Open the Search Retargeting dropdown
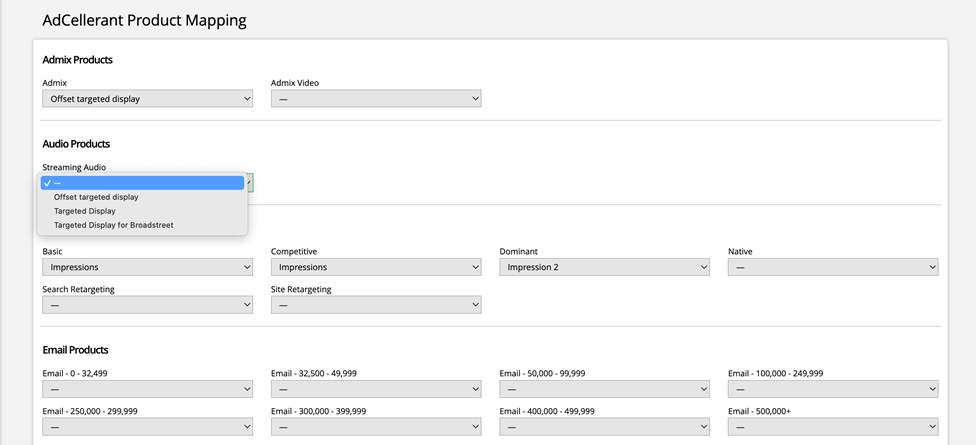 pyautogui.click(x=147, y=305)
